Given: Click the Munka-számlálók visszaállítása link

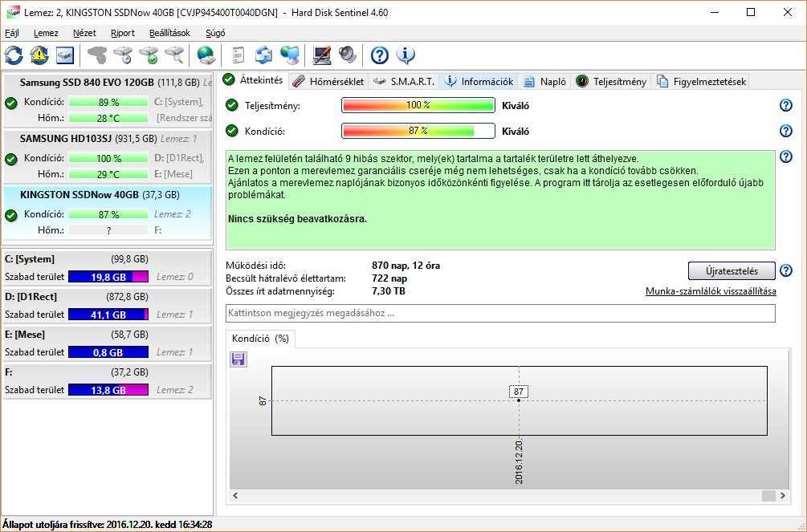Looking at the screenshot, I should click(711, 291).
